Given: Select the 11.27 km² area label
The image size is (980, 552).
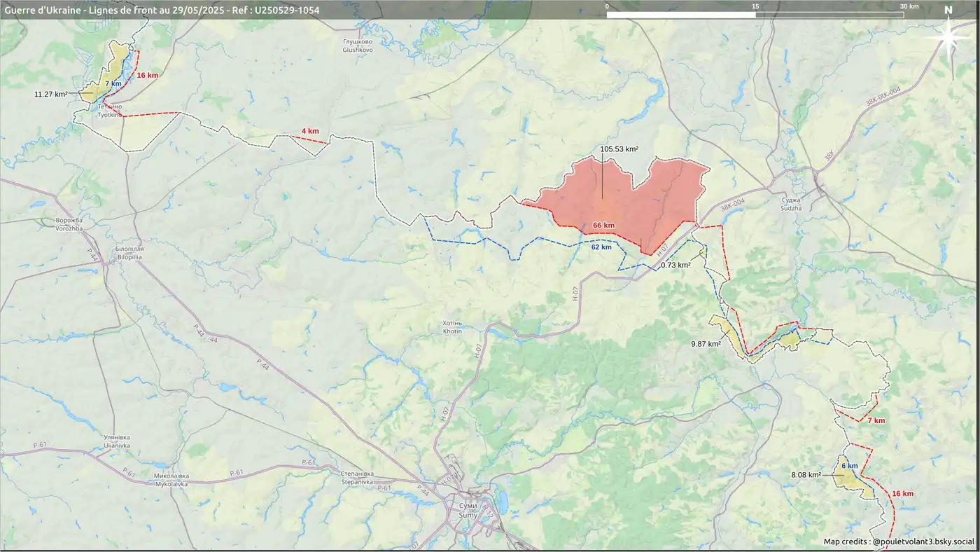Looking at the screenshot, I should [x=50, y=93].
